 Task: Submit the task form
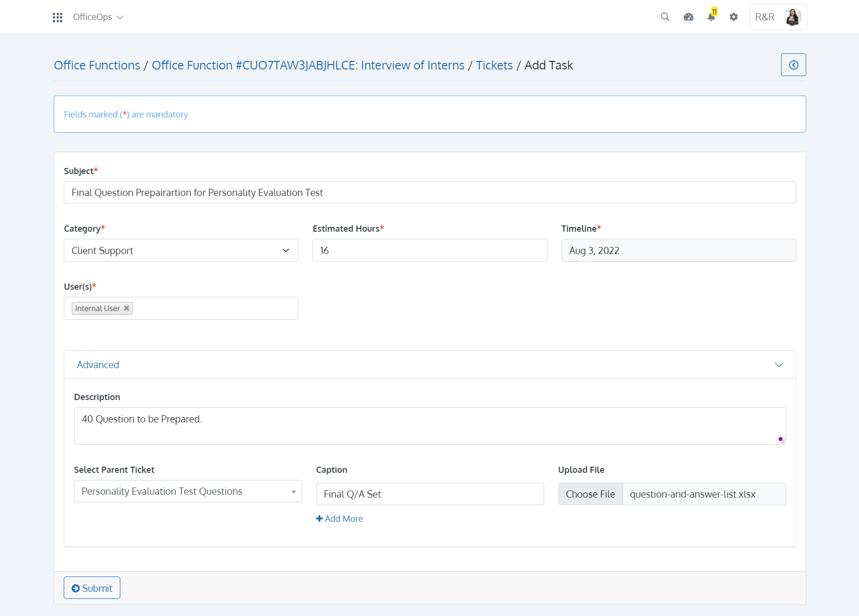click(92, 588)
